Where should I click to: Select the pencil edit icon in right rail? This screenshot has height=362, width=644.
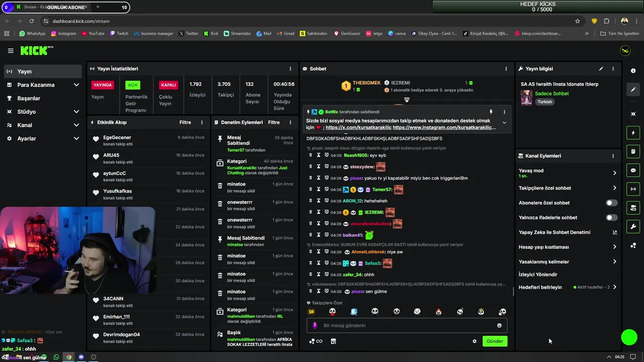(633, 89)
